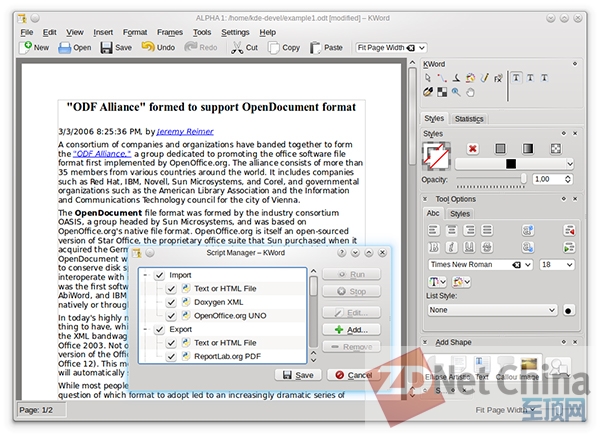600x435 pixels.
Task: Click the red X no-fill icon in Styles
Action: [473, 148]
